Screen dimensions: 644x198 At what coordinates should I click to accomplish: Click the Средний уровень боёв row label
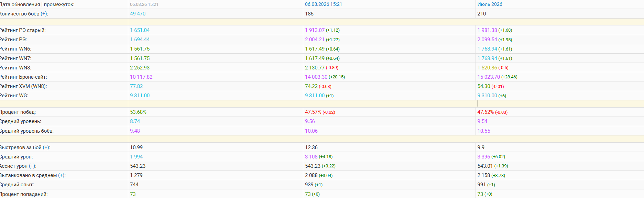(x=27, y=131)
